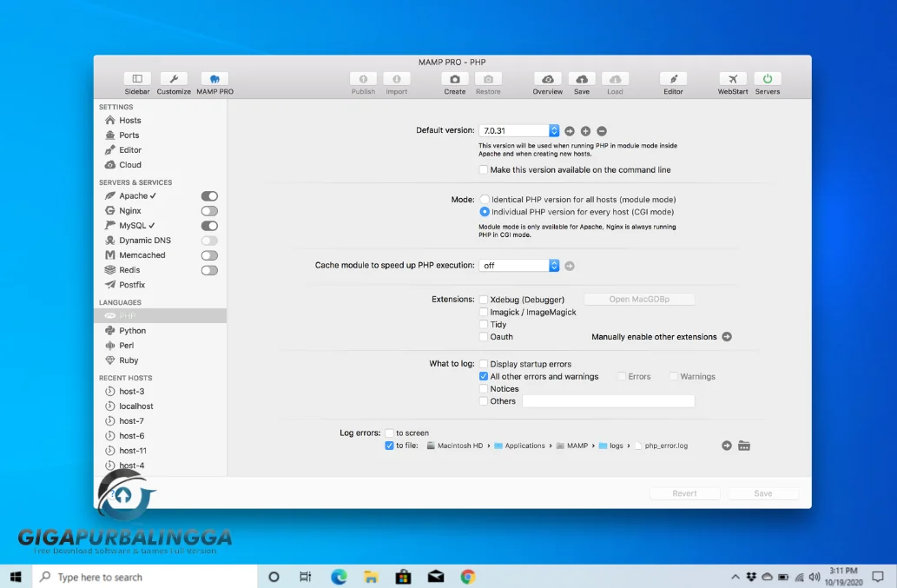This screenshot has height=588, width=897.
Task: Open the Customize wrench tool
Action: pyautogui.click(x=174, y=79)
